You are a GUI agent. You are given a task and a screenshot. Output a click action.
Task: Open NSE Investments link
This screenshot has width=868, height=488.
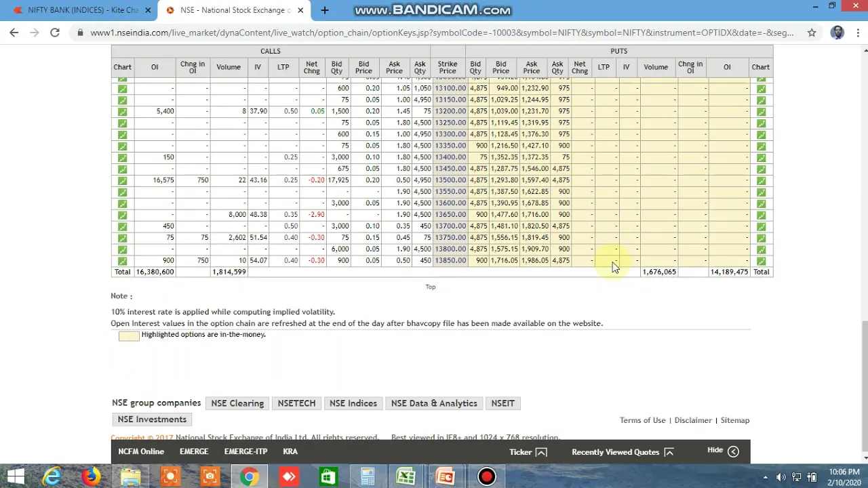pos(152,420)
